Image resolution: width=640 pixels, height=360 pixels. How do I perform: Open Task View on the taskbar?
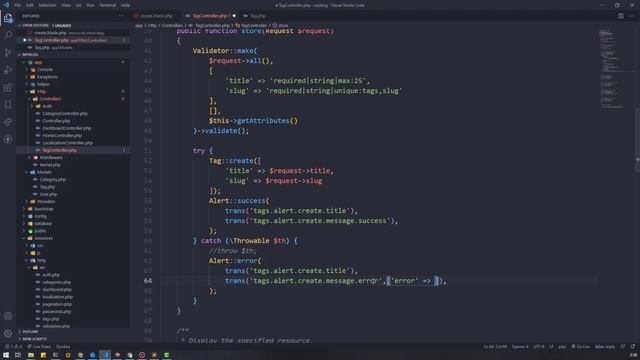18,355
